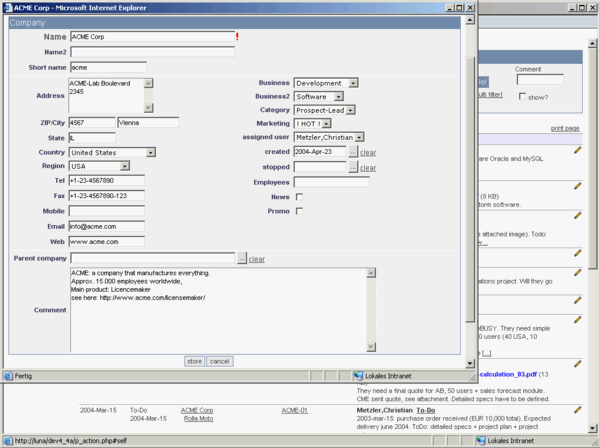Click pencil edit icon beside calculation_03.pdf entry

coord(577,364)
